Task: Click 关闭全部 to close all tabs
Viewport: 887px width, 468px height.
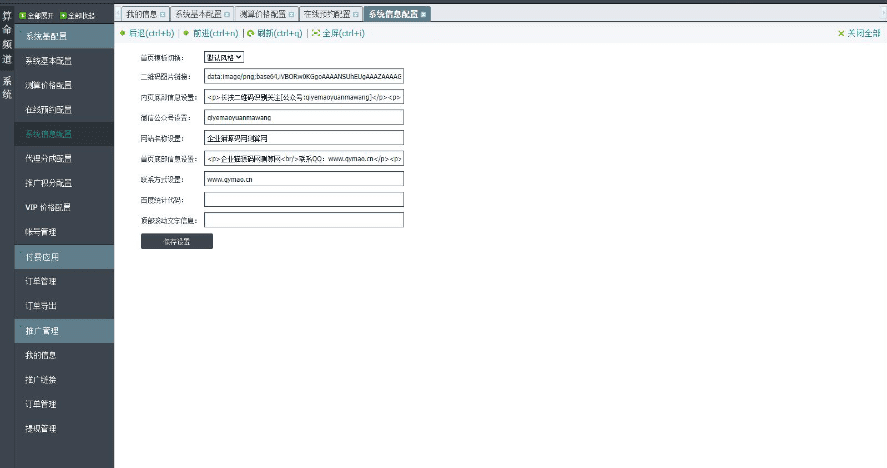Action: [859, 33]
